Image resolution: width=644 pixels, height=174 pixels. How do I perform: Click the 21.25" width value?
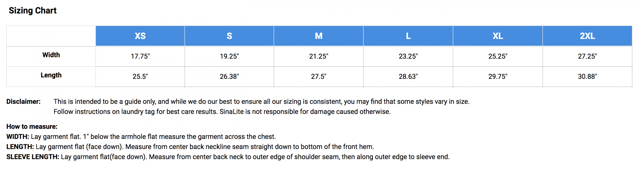[x=318, y=56]
